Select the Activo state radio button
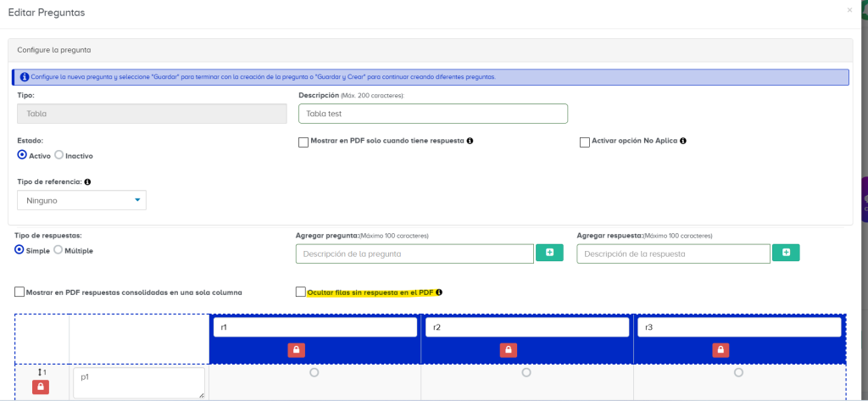Viewport: 868px width, 401px height. pyautogui.click(x=22, y=155)
